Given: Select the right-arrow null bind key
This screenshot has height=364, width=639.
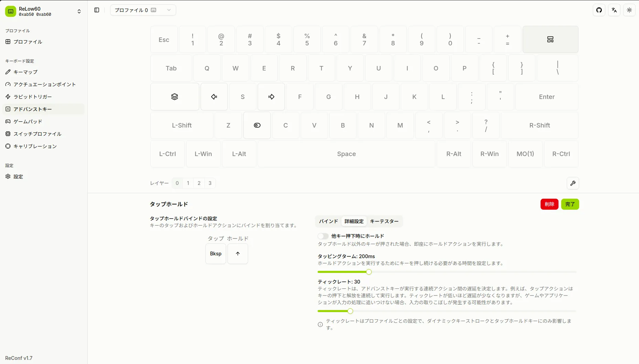Looking at the screenshot, I should (271, 97).
